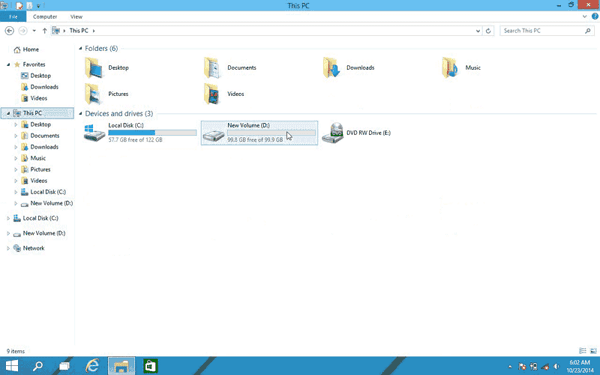Open the Documents folder icon
The image size is (600, 375).
coord(212,68)
